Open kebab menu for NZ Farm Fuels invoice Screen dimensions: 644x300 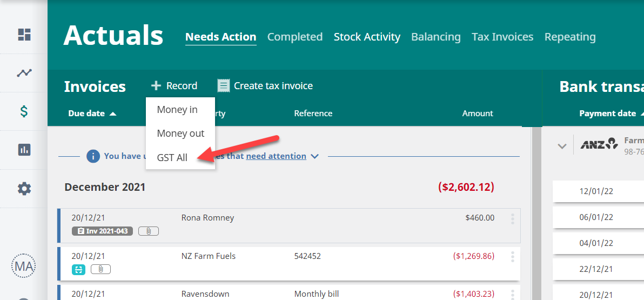[x=512, y=257]
